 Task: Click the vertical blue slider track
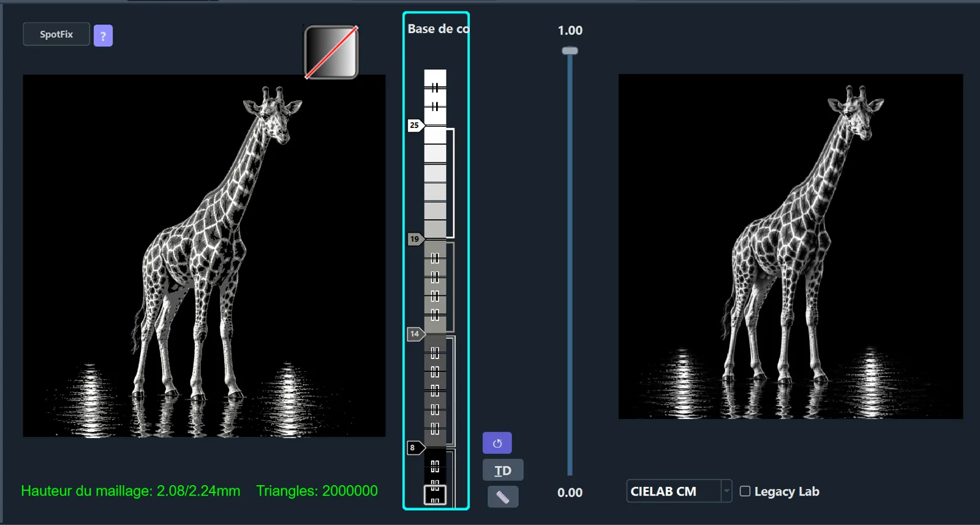(570, 263)
